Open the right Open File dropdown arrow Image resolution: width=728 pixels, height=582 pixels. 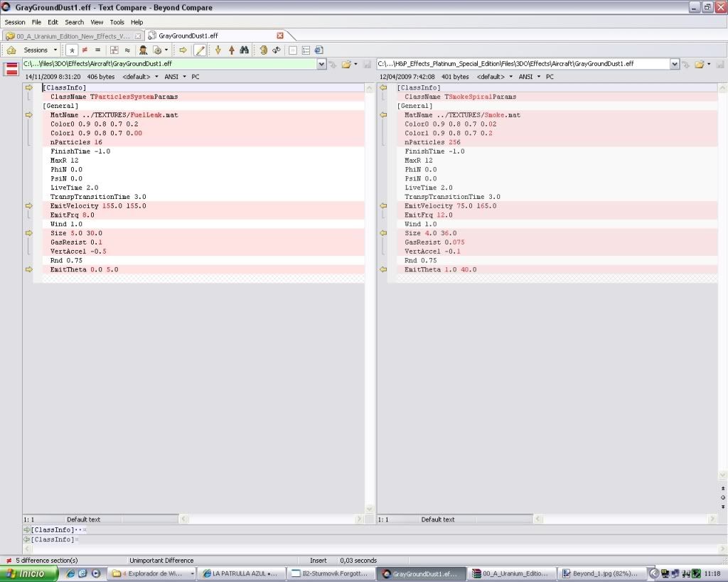point(709,64)
